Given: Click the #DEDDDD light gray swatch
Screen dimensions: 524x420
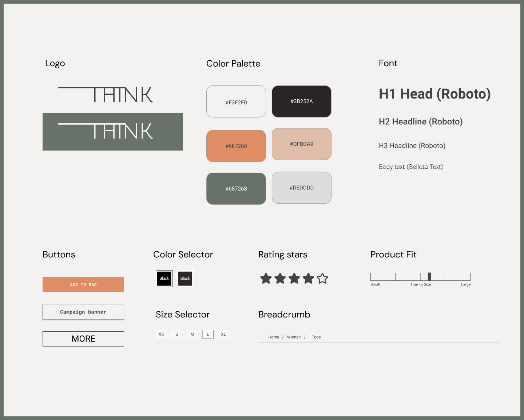Looking at the screenshot, I should point(302,188).
